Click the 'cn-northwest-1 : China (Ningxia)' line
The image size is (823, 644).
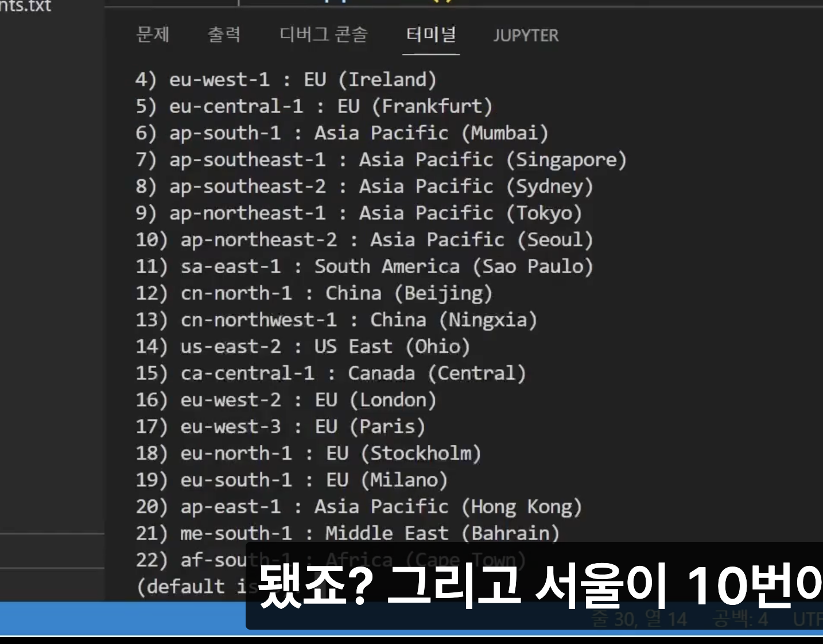[336, 320]
